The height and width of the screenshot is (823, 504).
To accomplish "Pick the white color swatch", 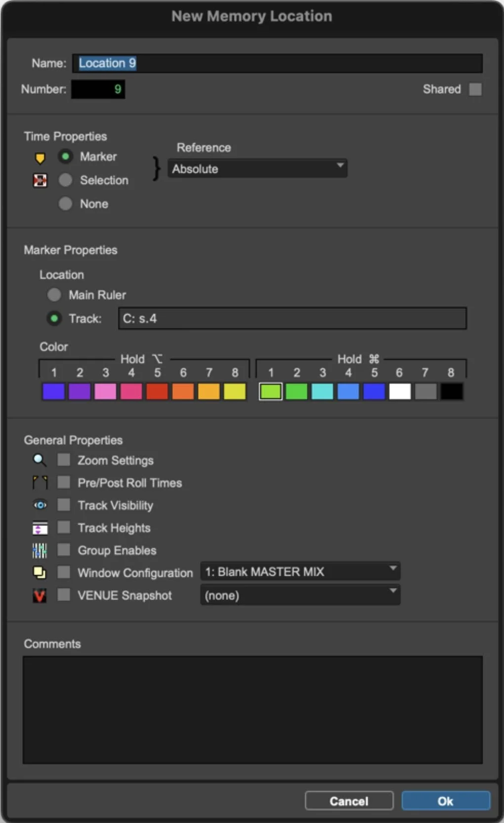I will click(x=400, y=392).
